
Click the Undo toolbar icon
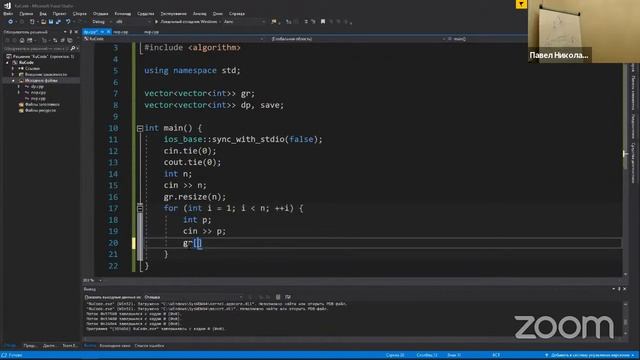point(68,22)
